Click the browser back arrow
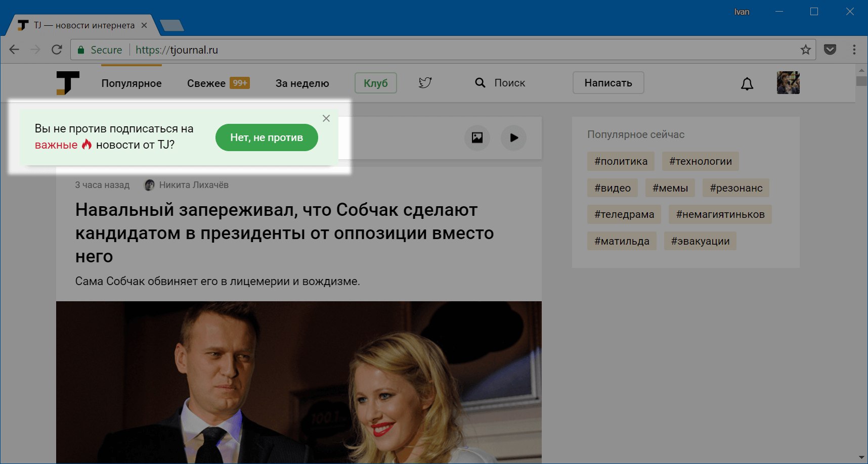Viewport: 868px width, 464px height. tap(14, 50)
